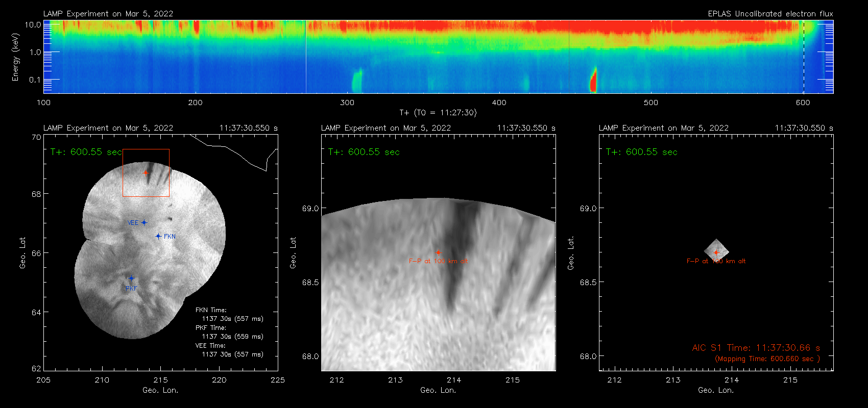868x408 pixels.
Task: Click the 'VEE' station name label
Action: coord(133,223)
